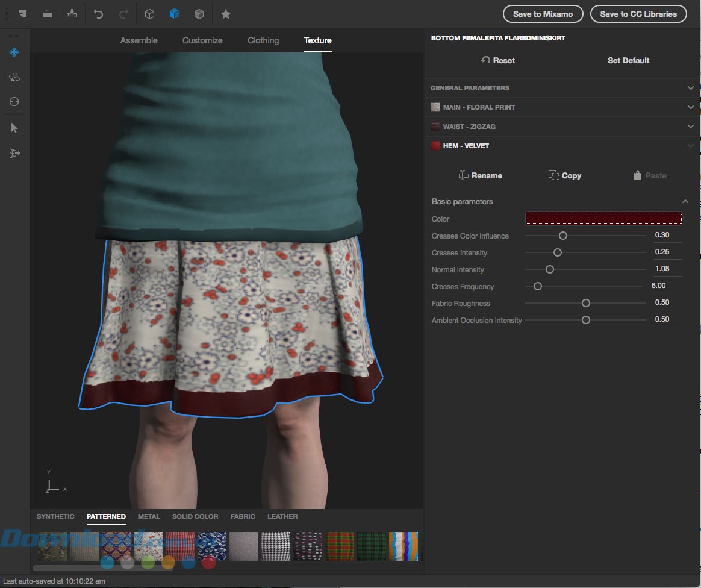
Task: Click the undo arrow icon
Action: point(99,14)
